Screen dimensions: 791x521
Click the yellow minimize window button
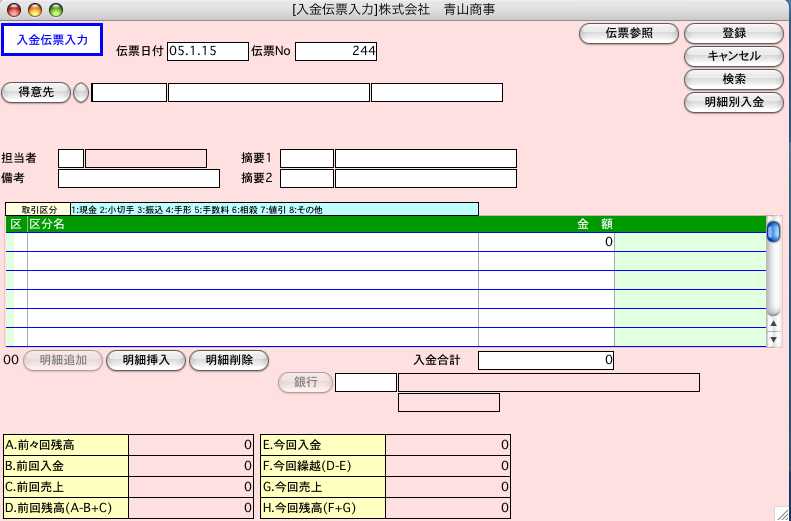click(x=34, y=10)
